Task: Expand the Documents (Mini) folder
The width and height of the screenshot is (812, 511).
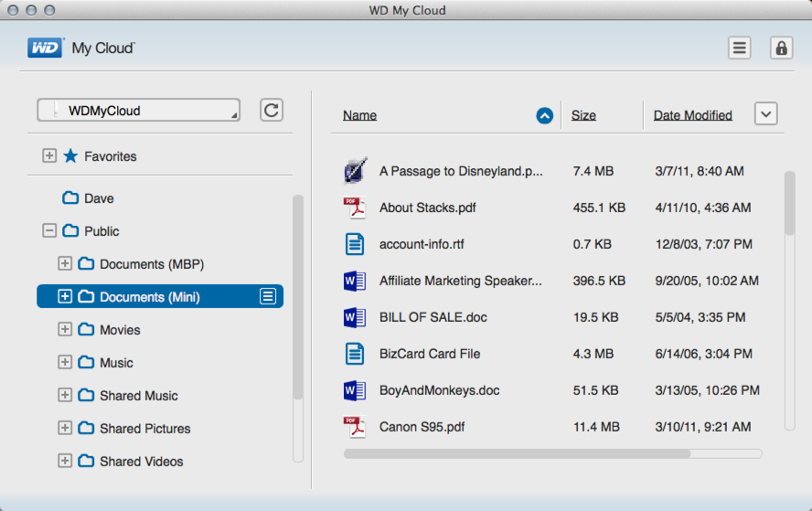Action: [x=65, y=296]
